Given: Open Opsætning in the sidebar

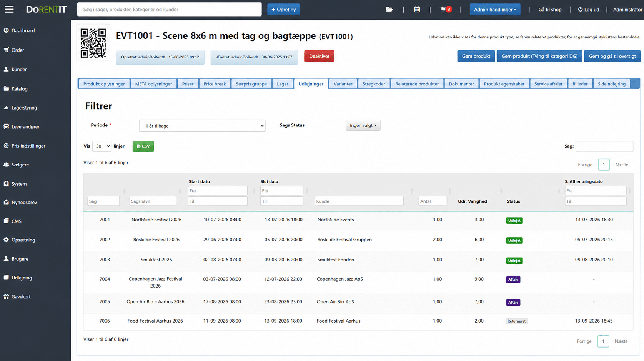Looking at the screenshot, I should [x=23, y=240].
